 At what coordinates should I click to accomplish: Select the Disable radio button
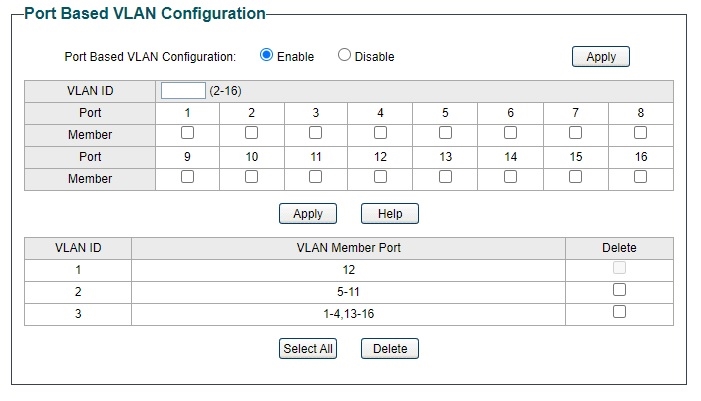click(344, 56)
